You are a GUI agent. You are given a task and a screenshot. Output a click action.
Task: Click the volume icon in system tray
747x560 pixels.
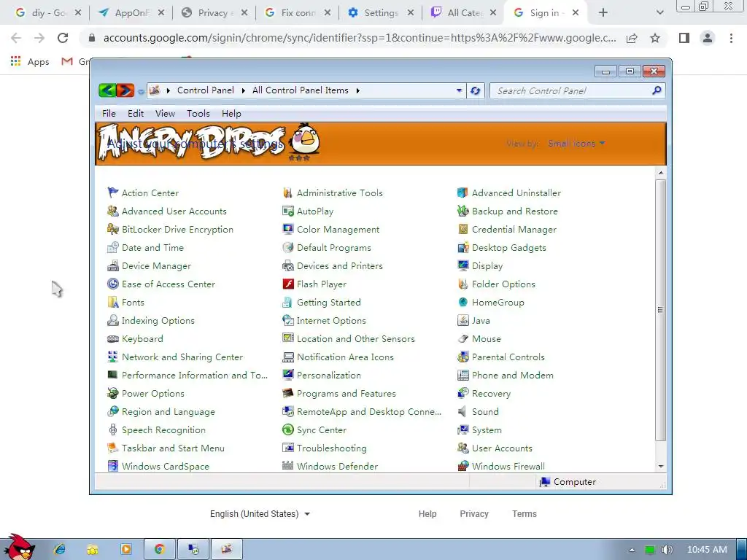coord(667,550)
